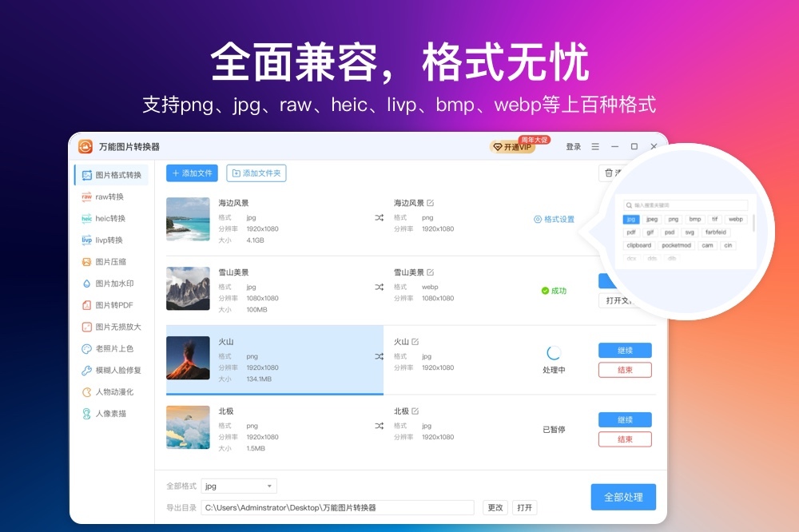
Task: Click the edit icon next to 雪山美景 output name
Action: 431,272
